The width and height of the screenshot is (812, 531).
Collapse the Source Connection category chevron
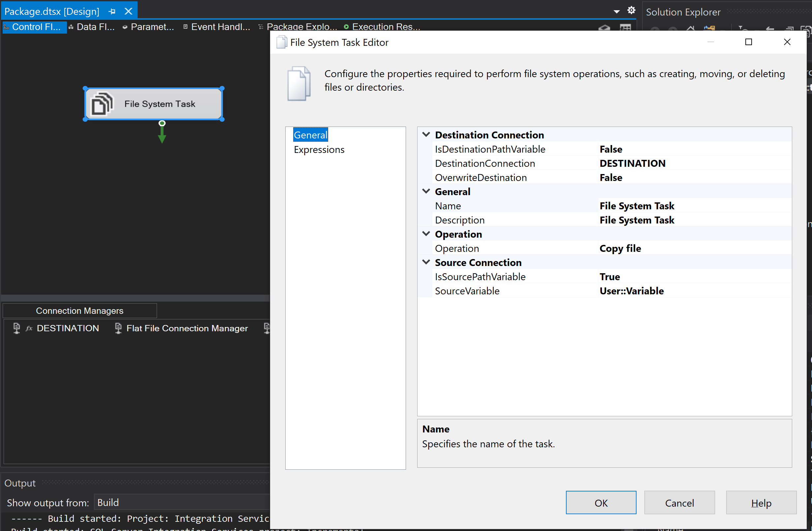tap(426, 262)
